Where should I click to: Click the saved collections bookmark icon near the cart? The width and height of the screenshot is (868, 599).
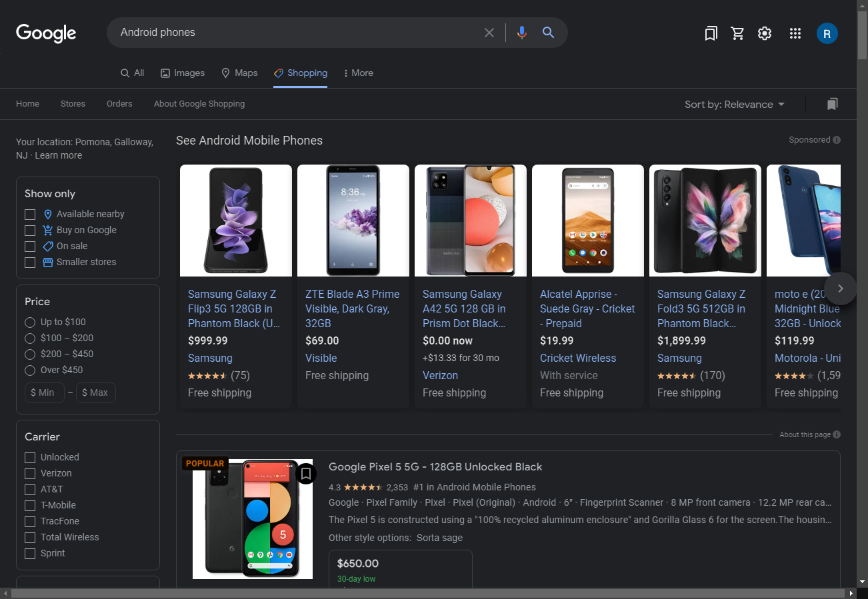click(711, 33)
